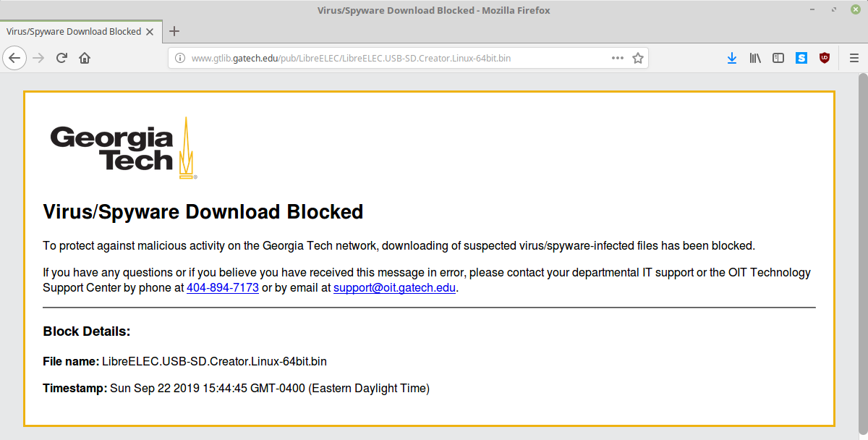This screenshot has width=868, height=440.
Task: Bookmark this page with the star
Action: (x=637, y=58)
